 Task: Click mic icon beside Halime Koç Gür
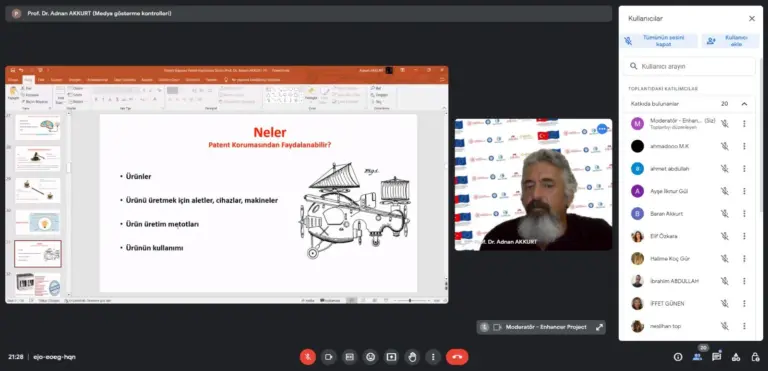[x=724, y=258]
